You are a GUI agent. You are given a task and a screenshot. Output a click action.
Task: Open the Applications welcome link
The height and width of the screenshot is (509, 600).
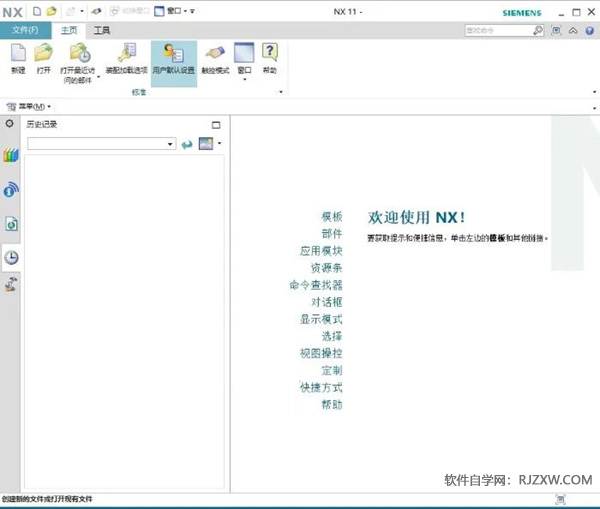(321, 251)
